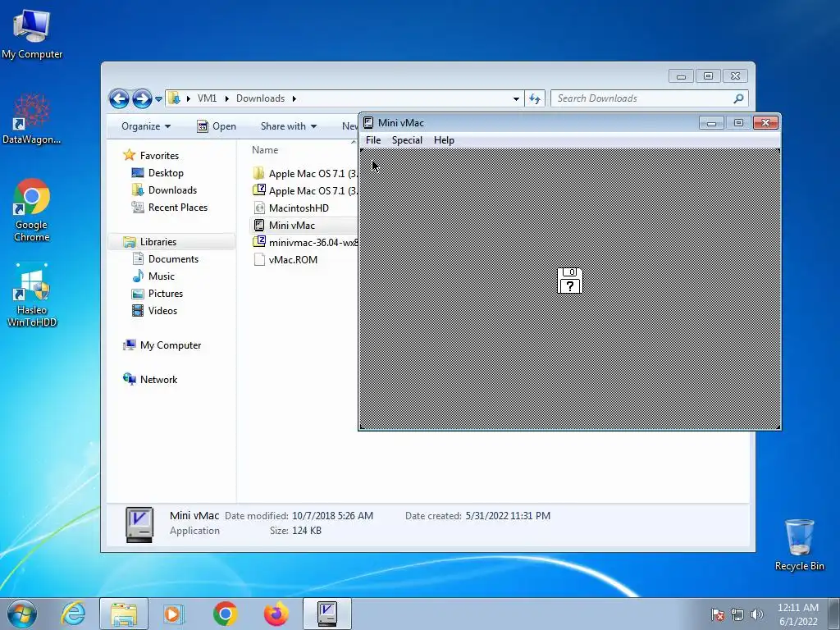Maximize the Downloads Explorer window
Screen dimensions: 840x630
coord(708,76)
